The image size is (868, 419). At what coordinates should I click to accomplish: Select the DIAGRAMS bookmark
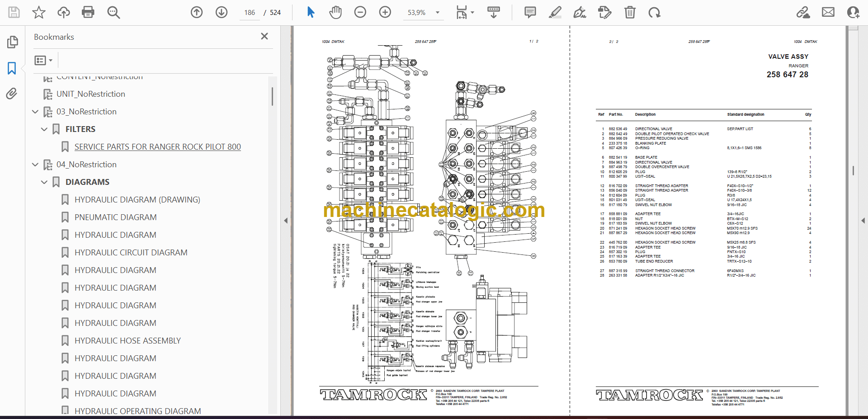[88, 182]
